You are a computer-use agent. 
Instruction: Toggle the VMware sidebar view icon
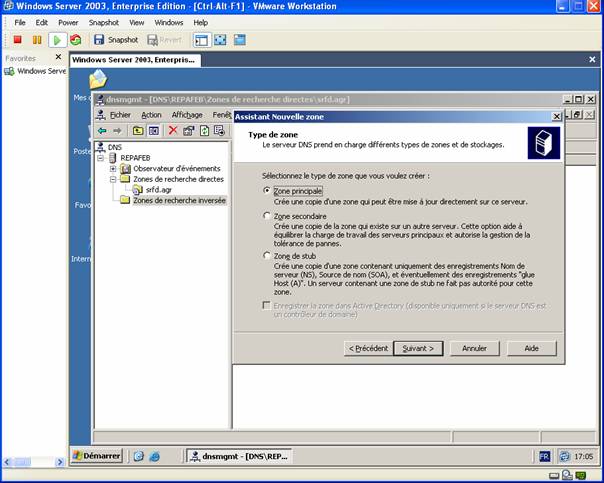[x=201, y=40]
